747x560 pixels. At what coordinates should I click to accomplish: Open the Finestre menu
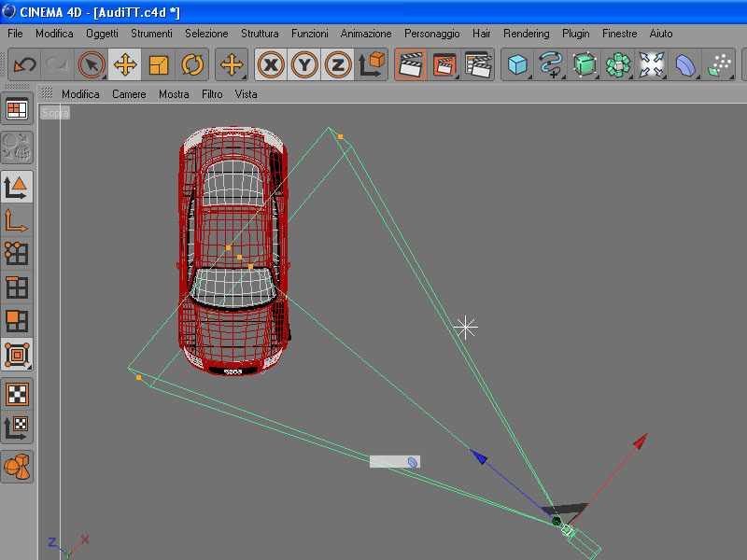(619, 34)
